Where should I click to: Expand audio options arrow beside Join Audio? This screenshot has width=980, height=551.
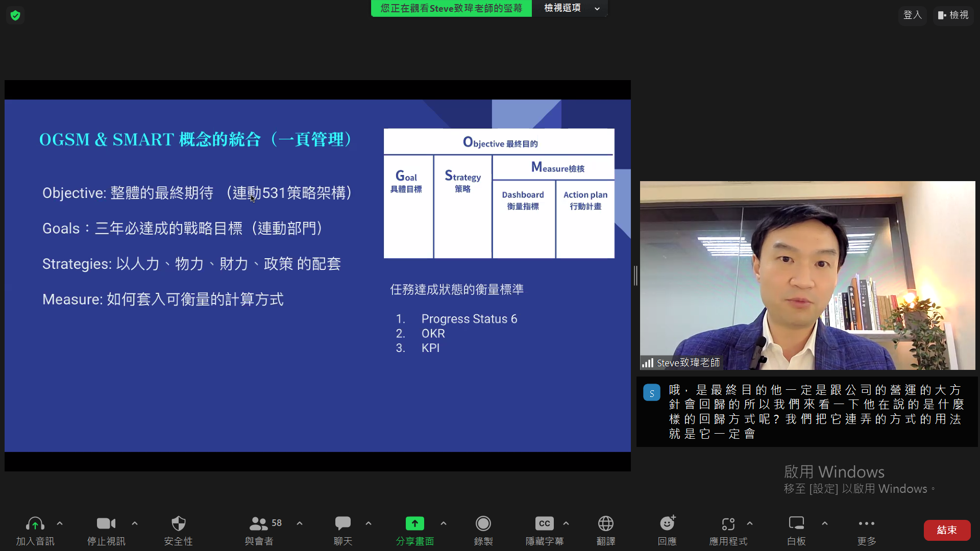[x=60, y=523]
